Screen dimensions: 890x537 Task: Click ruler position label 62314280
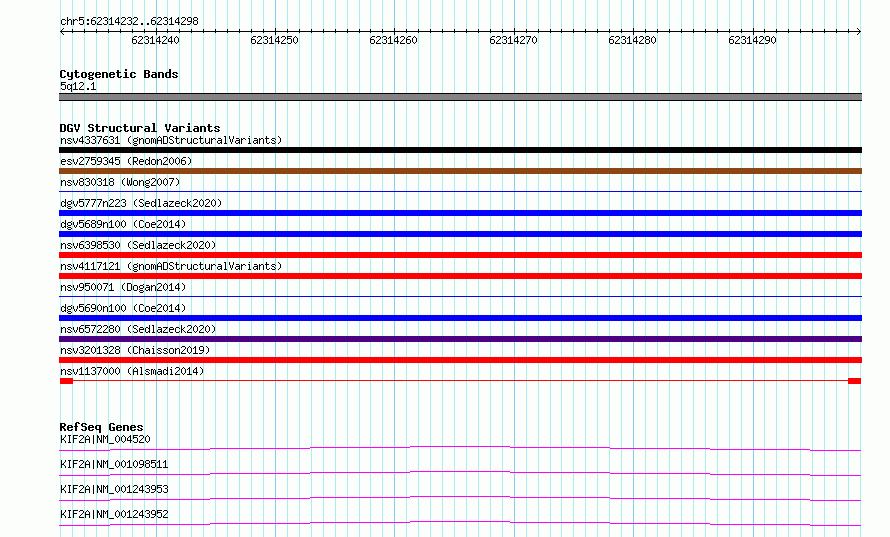point(632,40)
